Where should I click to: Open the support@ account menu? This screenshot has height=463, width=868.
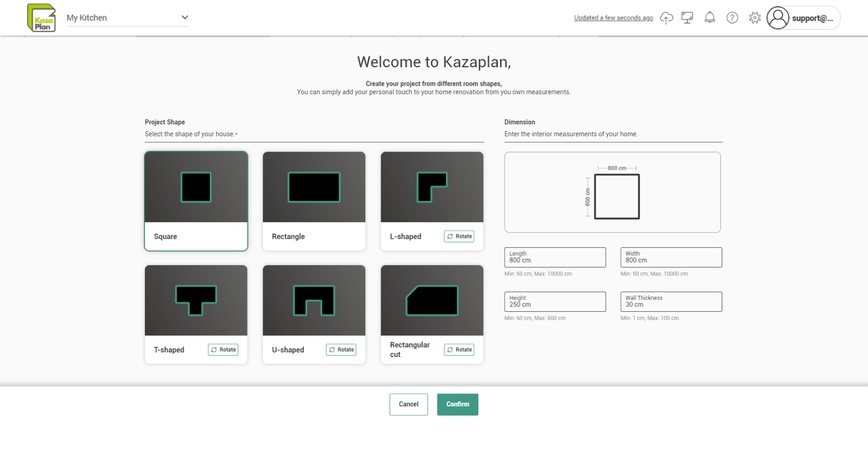coord(804,18)
